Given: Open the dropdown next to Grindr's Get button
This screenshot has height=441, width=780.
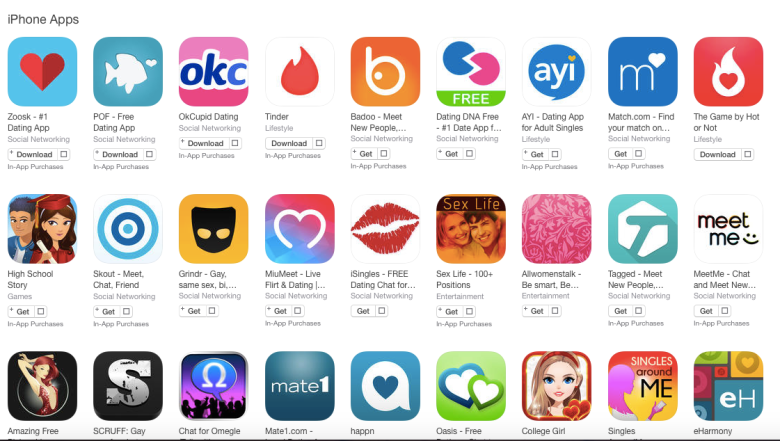Looking at the screenshot, I should pyautogui.click(x=212, y=311).
